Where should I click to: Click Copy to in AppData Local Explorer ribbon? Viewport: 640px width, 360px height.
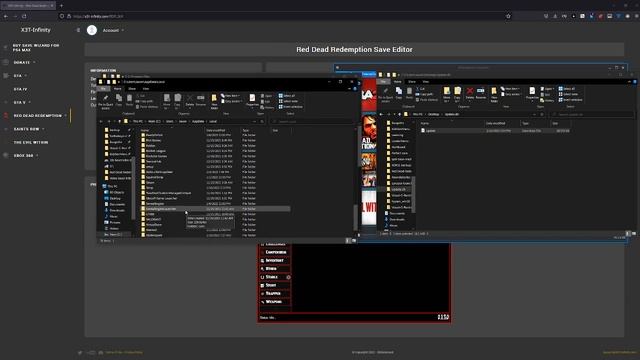tap(178, 101)
